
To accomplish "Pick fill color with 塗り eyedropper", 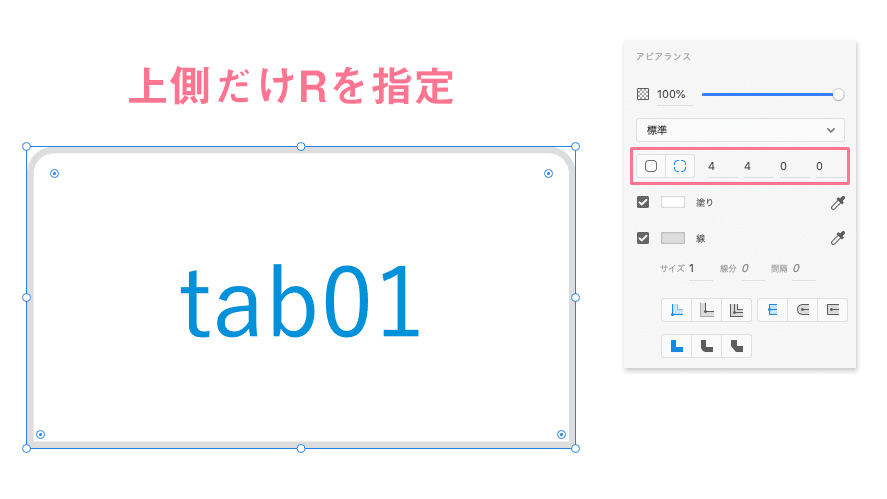I will 838,203.
